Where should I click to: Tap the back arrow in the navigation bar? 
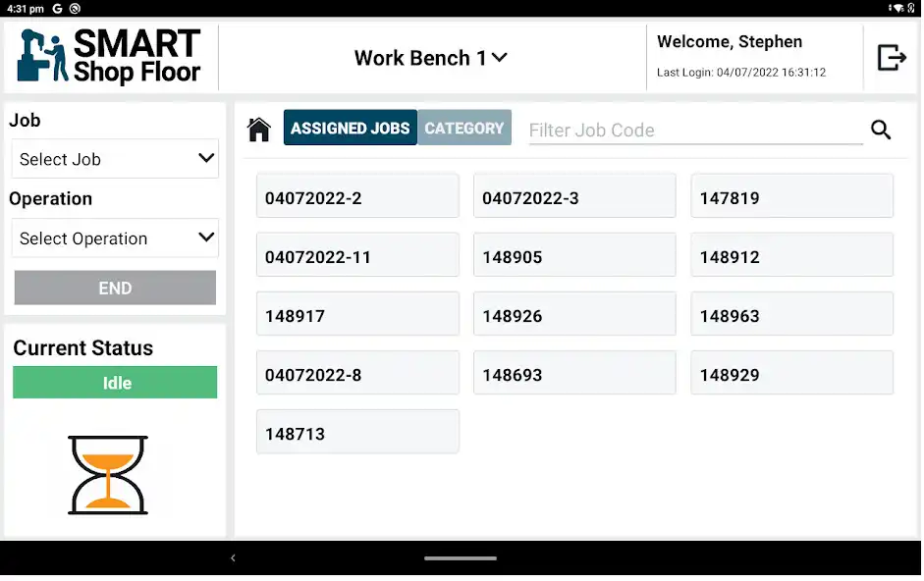(x=233, y=557)
